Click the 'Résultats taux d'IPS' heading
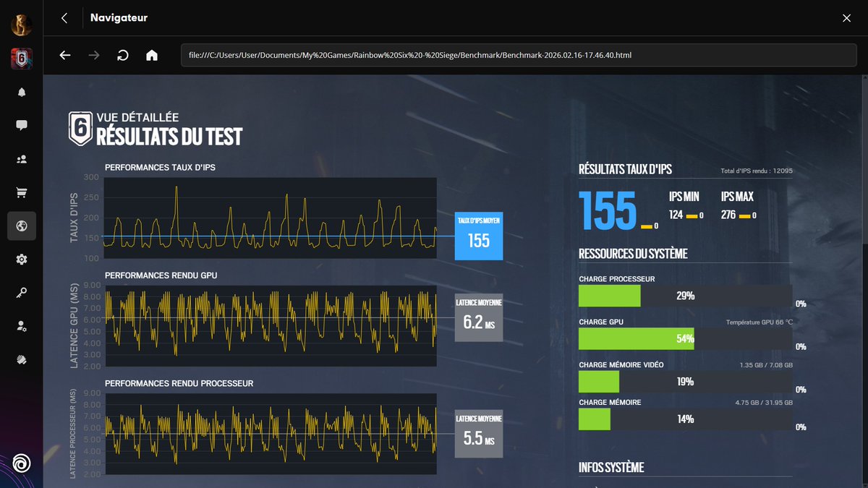Screen dimensions: 868x488 626,170
